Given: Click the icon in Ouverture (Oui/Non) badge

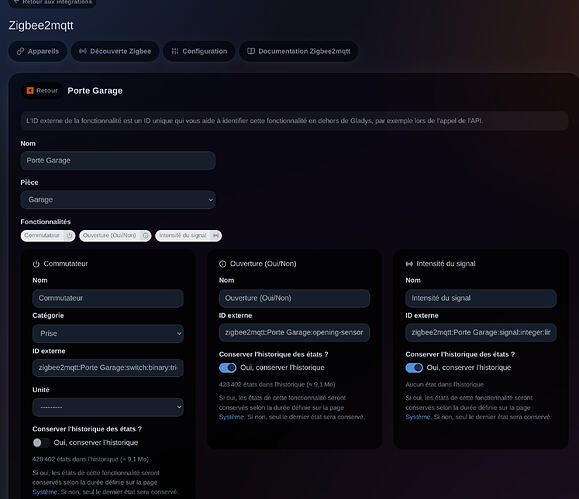Looking at the screenshot, I should tap(145, 236).
